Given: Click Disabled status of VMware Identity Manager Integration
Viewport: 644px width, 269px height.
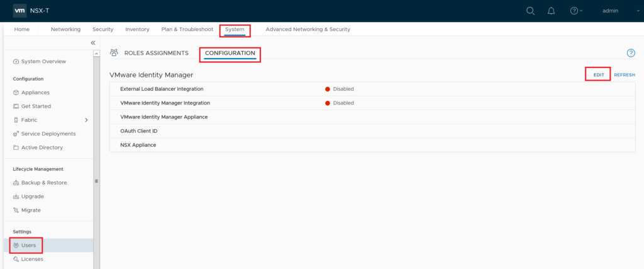Looking at the screenshot, I should click(x=343, y=103).
